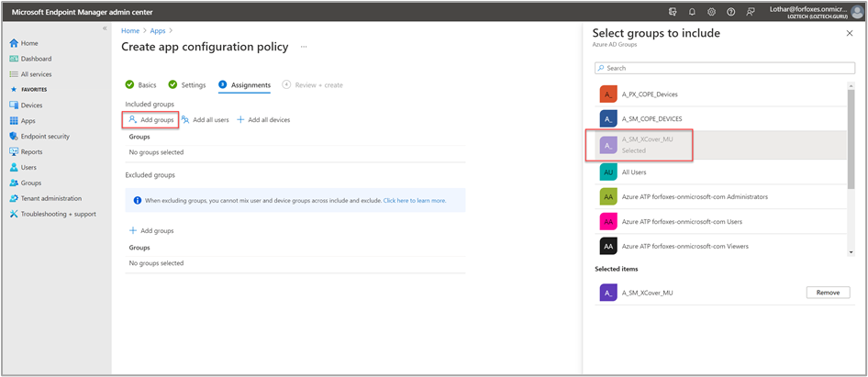Image resolution: width=868 pixels, height=377 pixels.
Task: Open the account profile menu
Action: [857, 12]
